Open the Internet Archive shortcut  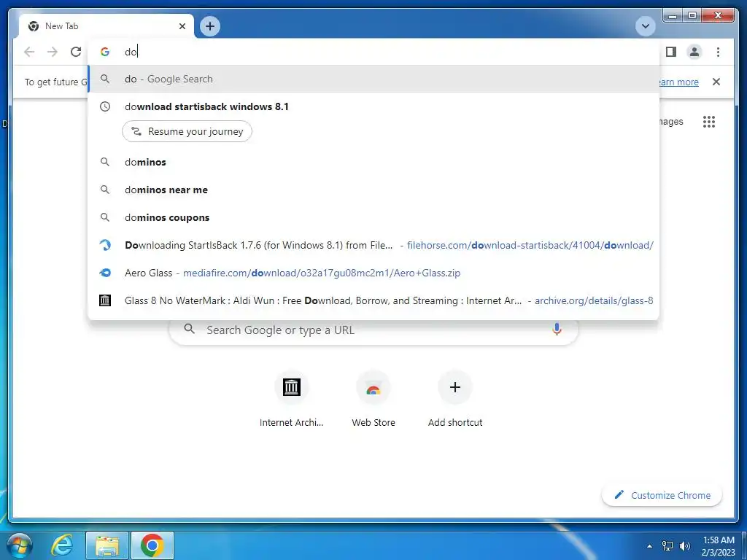coord(292,400)
